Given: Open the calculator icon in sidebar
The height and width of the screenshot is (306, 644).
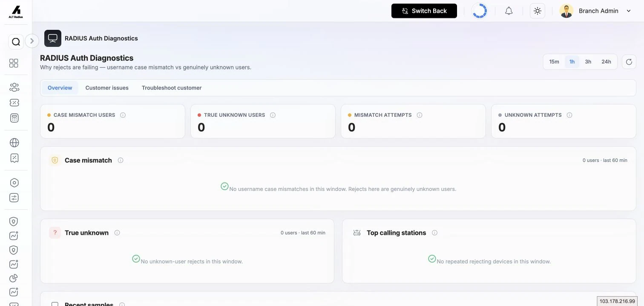Looking at the screenshot, I should click(x=14, y=118).
